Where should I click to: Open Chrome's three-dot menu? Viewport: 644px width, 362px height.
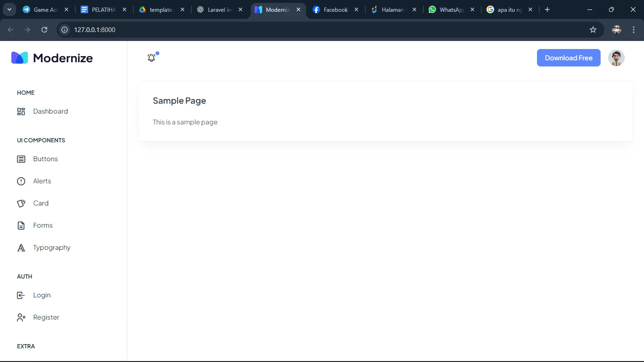click(634, 30)
